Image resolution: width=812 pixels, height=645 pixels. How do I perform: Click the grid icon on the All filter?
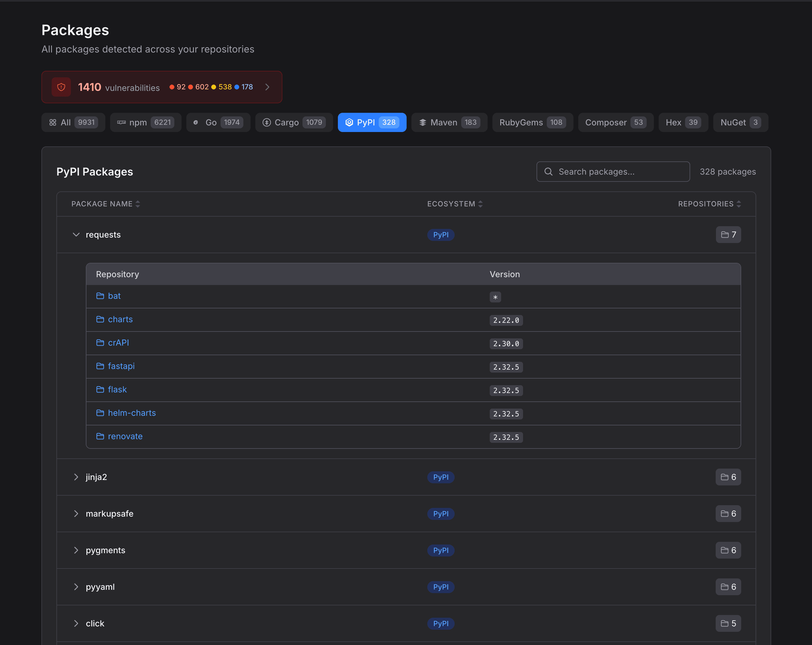pyautogui.click(x=53, y=122)
